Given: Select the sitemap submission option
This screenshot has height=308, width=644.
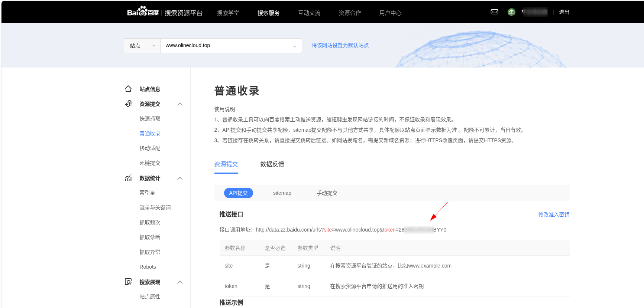Looking at the screenshot, I should click(282, 193).
